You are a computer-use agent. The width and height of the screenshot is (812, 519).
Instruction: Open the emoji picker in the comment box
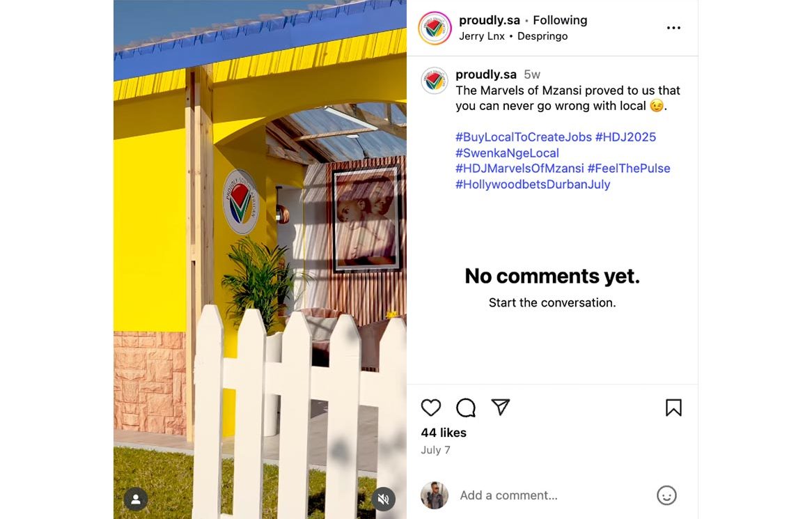pyautogui.click(x=666, y=495)
